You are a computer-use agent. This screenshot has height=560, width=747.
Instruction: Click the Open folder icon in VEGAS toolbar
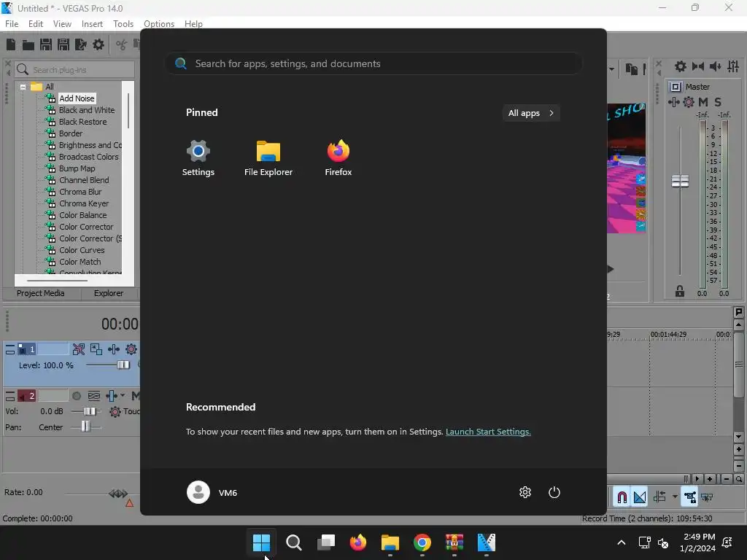tap(28, 44)
